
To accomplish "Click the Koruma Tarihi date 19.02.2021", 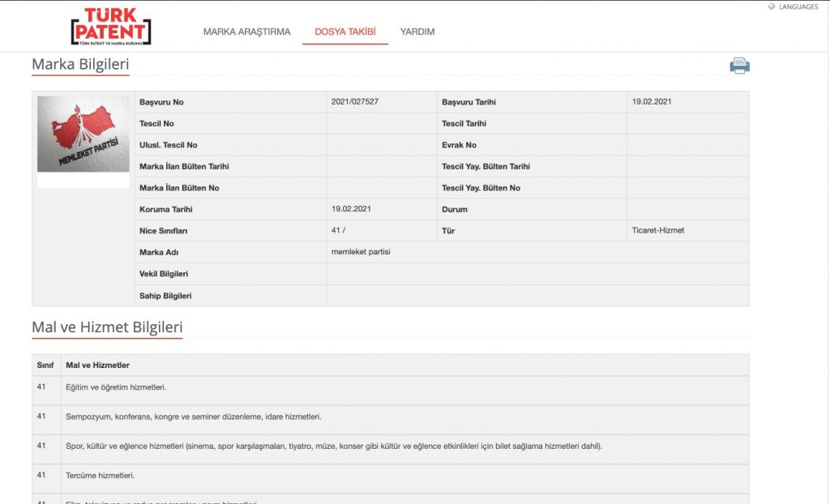I will click(x=351, y=209).
